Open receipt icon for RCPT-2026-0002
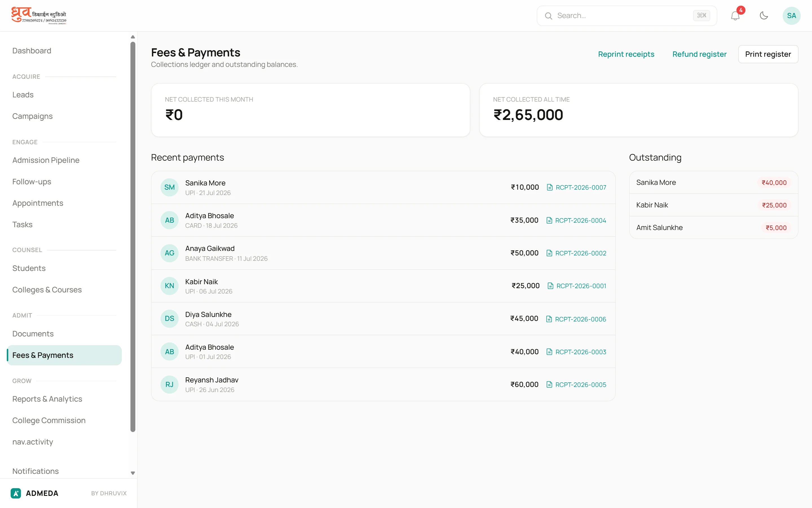This screenshot has width=812, height=508. coord(549,253)
